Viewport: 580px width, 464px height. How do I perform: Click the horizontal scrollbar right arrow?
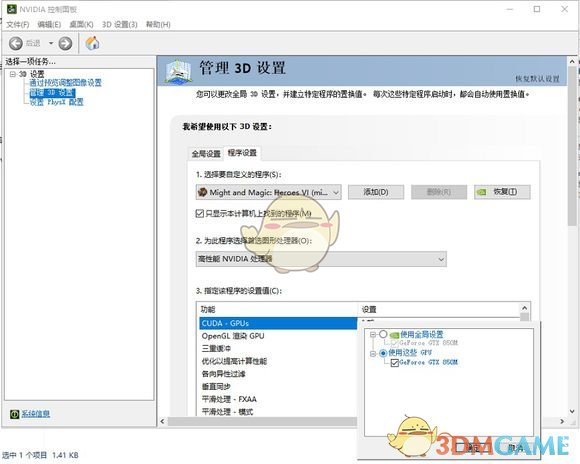[x=562, y=421]
